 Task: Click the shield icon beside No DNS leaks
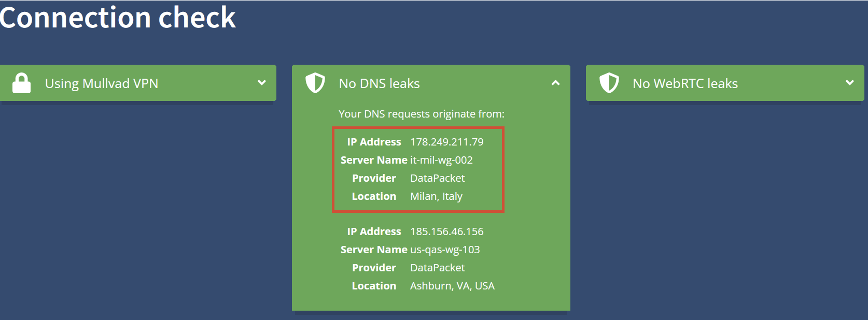click(x=315, y=83)
